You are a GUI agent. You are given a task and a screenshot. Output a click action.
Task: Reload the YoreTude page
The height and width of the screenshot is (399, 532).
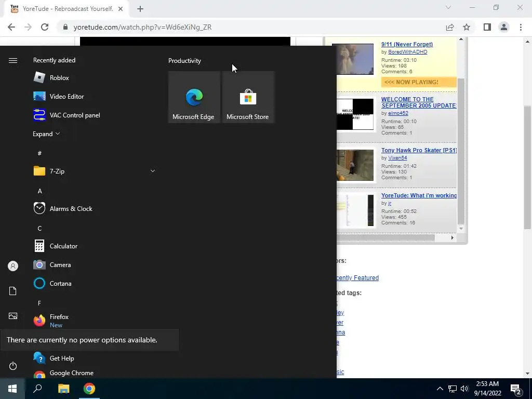(x=45, y=27)
